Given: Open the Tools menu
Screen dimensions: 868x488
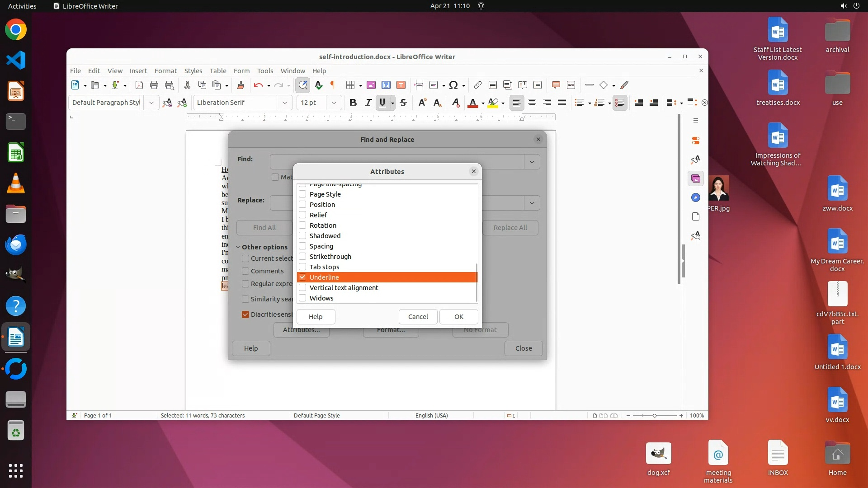Looking at the screenshot, I should pos(265,71).
